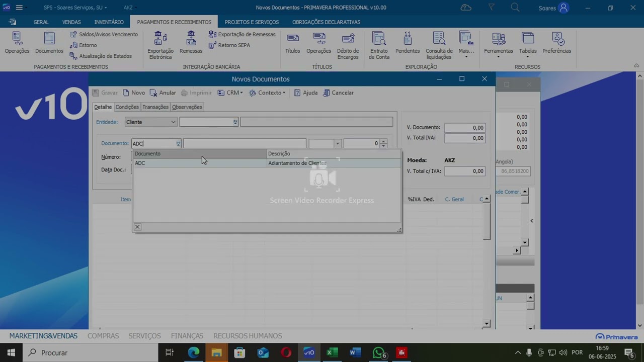The height and width of the screenshot is (362, 644).
Task: Click the lookup icon in the Entidade code field
Action: 235,122
